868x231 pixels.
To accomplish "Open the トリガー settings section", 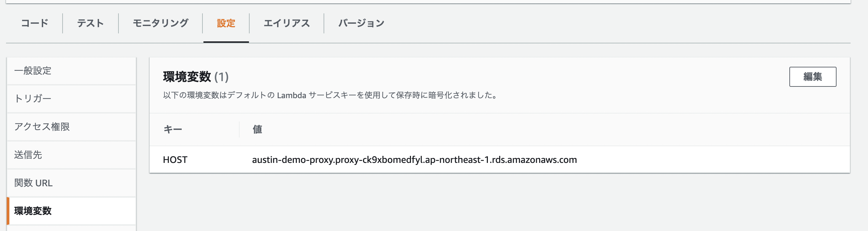I will [33, 98].
